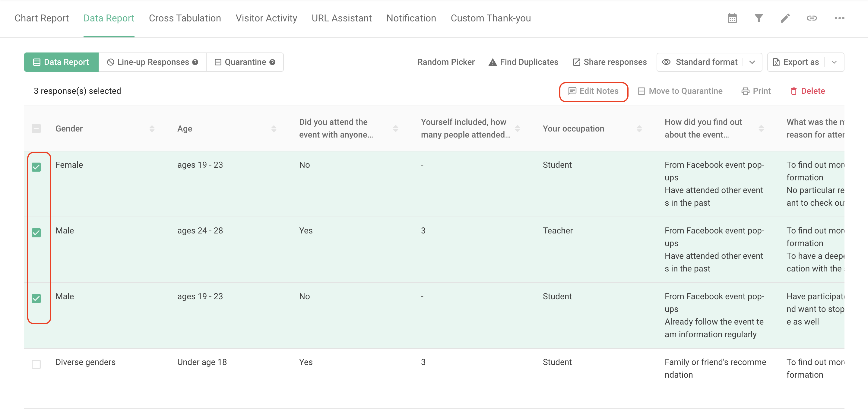Image resolution: width=868 pixels, height=409 pixels.
Task: Sort the 'Yourself included' column
Action: [x=518, y=129]
